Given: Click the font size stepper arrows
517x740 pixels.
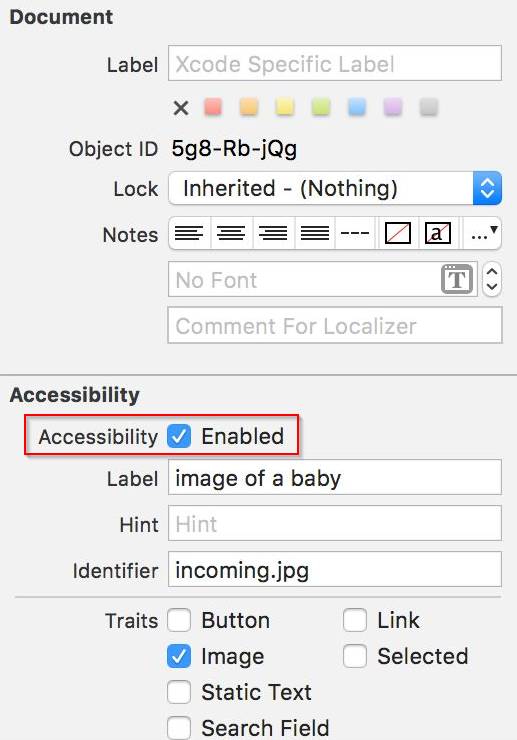Looking at the screenshot, I should point(492,279).
